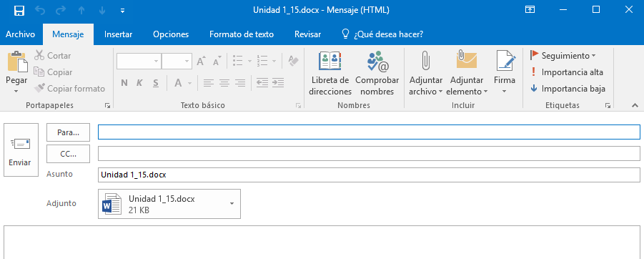The image size is (644, 259).
Task: Apply bullet list formatting
Action: (238, 62)
